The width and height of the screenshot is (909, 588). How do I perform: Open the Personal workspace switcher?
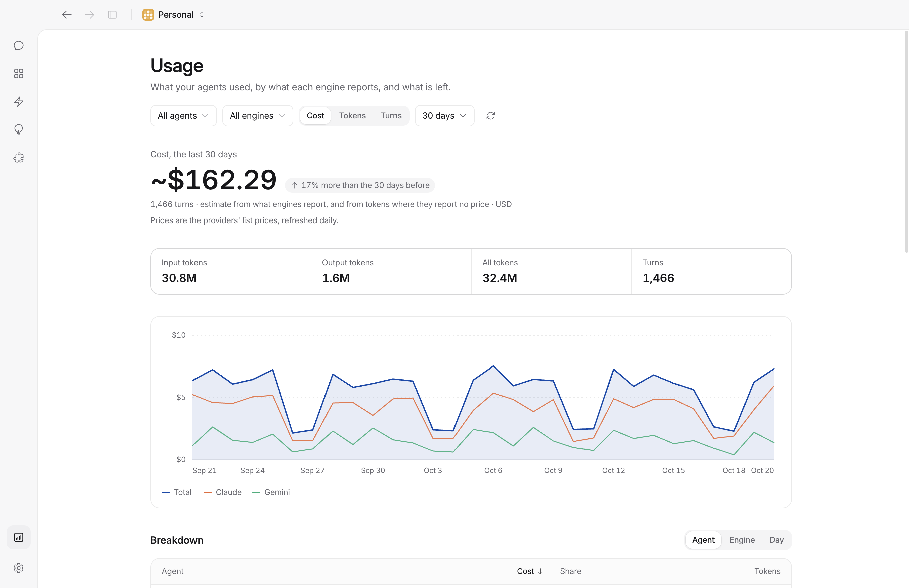174,15
